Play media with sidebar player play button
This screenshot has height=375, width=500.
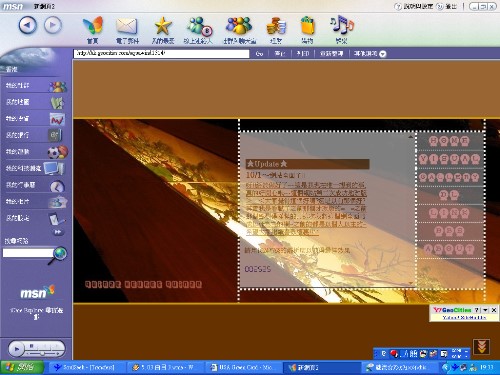click(16, 349)
